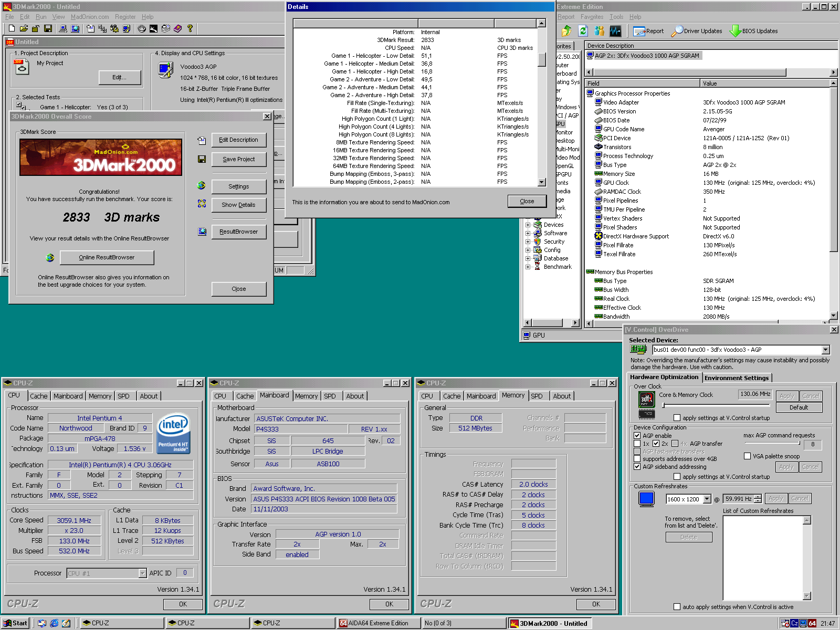Click the Default button in Over Clock group
Screen dimensions: 840x630
tap(799, 407)
